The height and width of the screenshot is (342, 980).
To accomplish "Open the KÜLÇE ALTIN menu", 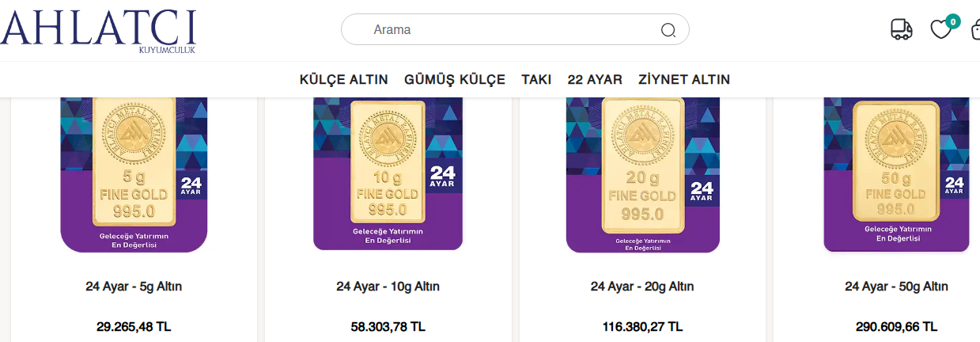I will 343,79.
